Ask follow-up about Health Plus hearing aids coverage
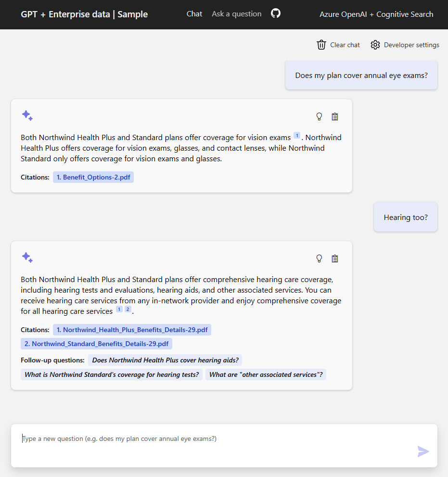 (x=165, y=360)
